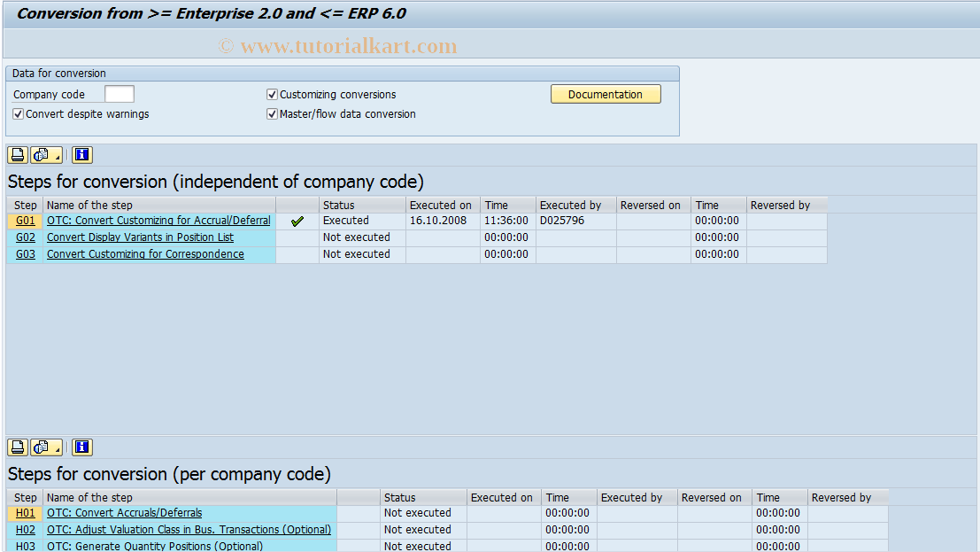
Task: Click the Information icon above per company code steps
Action: tap(81, 447)
